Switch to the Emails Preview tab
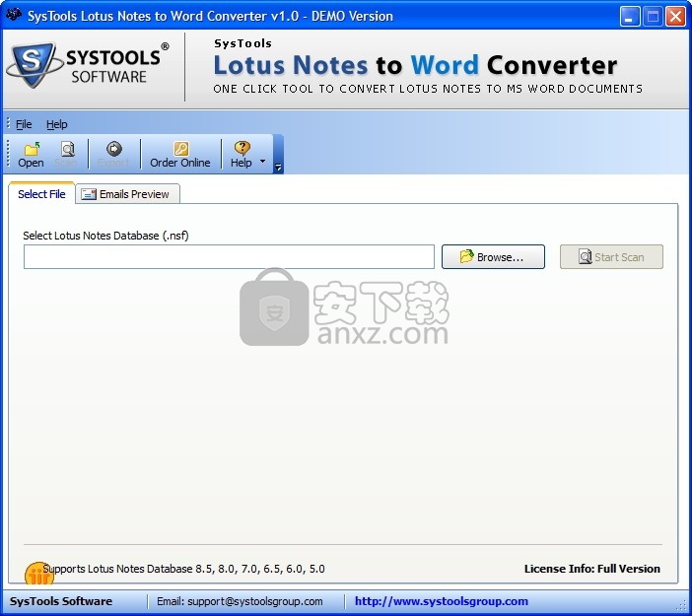 pos(127,194)
